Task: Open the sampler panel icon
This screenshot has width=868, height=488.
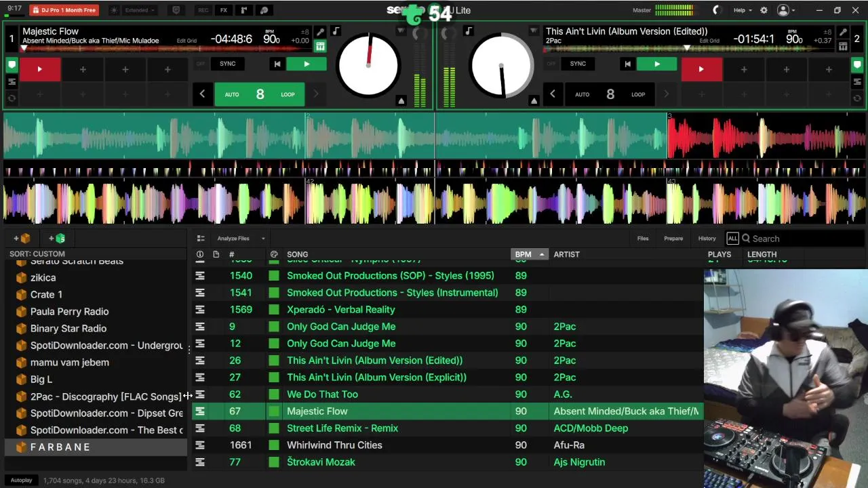Action: [x=244, y=10]
